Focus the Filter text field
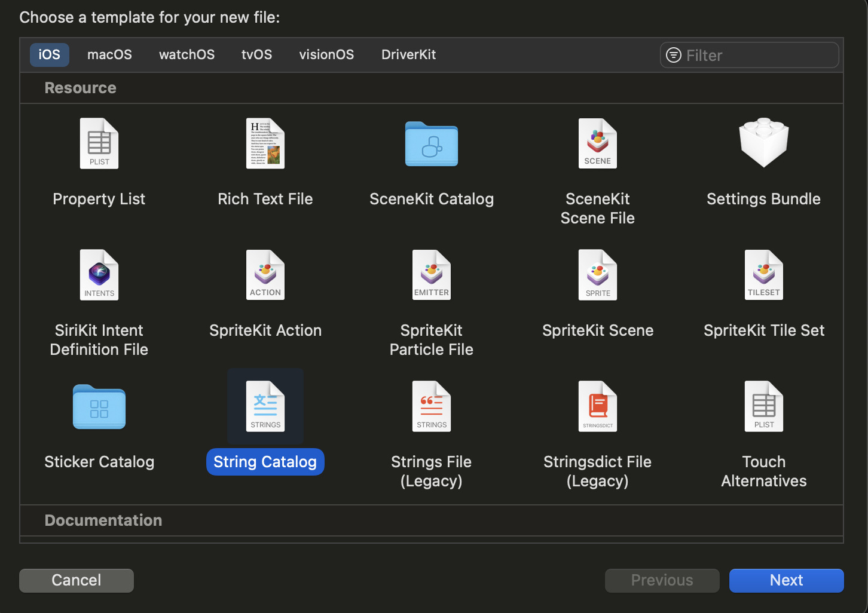The width and height of the screenshot is (868, 613). click(x=750, y=55)
